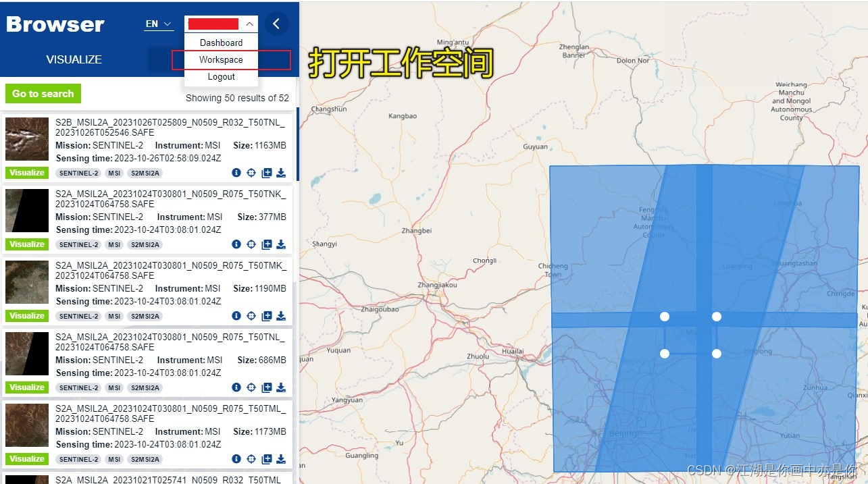
Task: Click SENTINEL-2 tag on the 686MB result
Action: pyautogui.click(x=78, y=387)
